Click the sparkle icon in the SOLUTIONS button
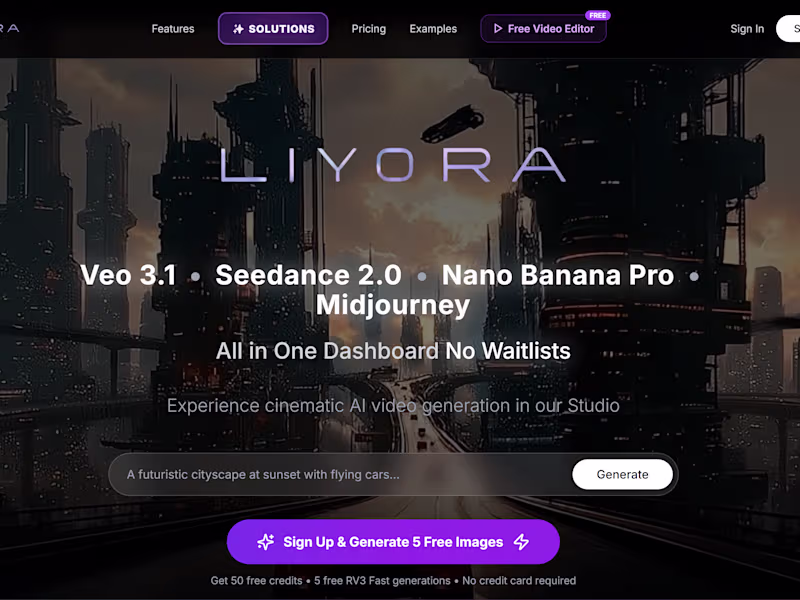The height and width of the screenshot is (600, 800). pyautogui.click(x=238, y=29)
